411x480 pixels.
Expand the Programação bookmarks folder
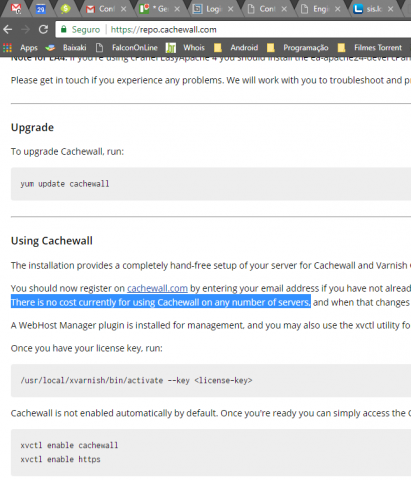pos(298,48)
